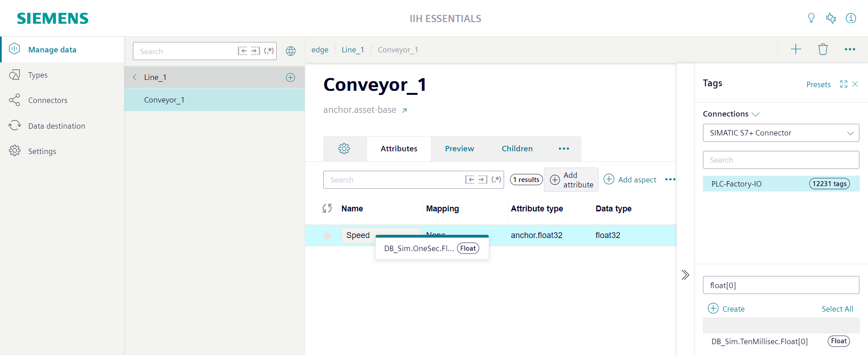Navigate to Line_1 breadcrumb
This screenshot has height=355, width=868.
tap(353, 50)
